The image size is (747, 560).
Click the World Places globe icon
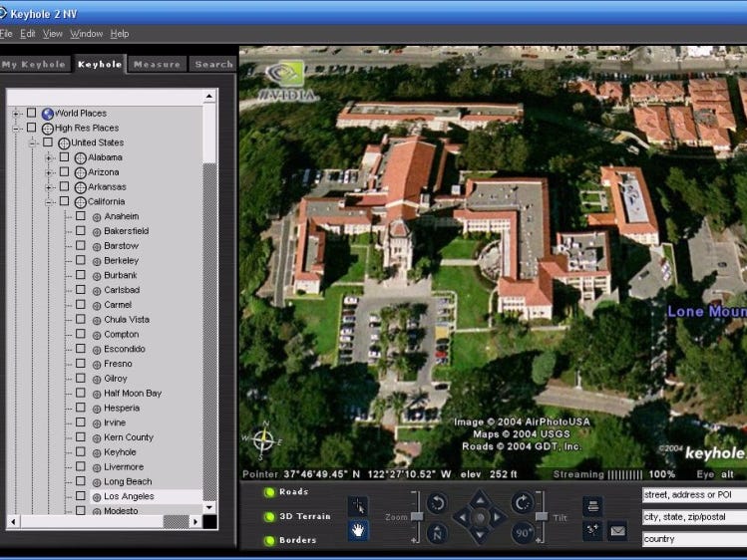48,114
